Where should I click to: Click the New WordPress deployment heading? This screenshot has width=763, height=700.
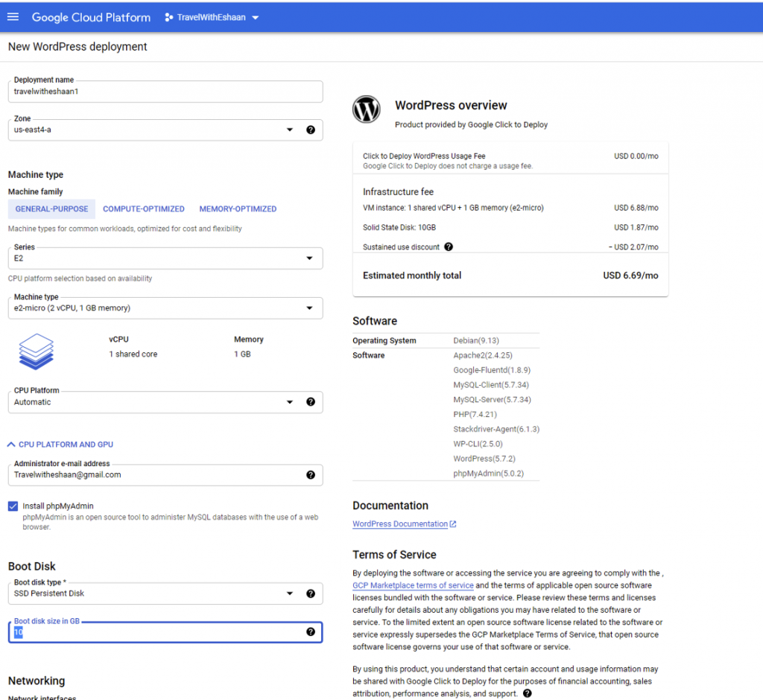(77, 47)
